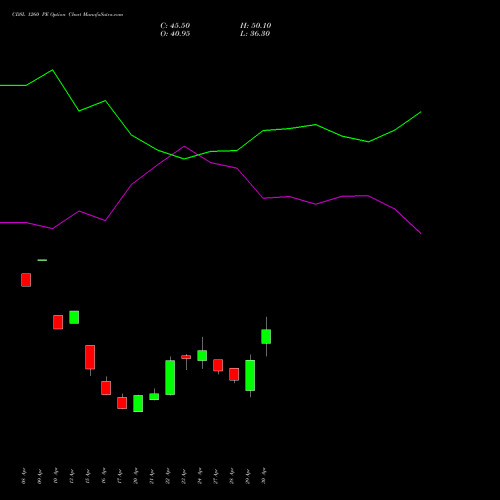Click the 08 Apr date label on axis
The image size is (500, 500).
(x=24, y=476)
